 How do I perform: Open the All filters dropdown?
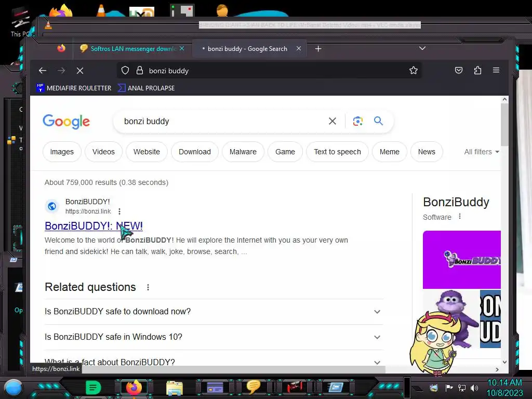pyautogui.click(x=482, y=152)
